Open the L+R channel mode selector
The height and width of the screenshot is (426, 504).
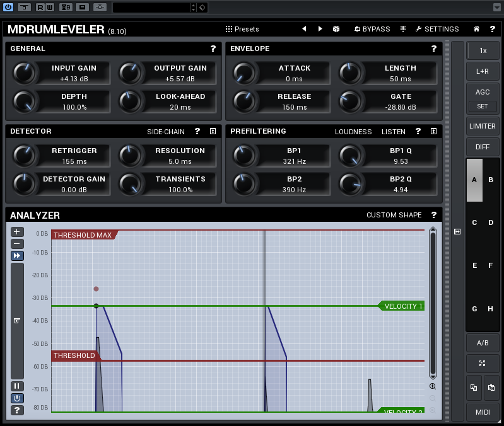point(483,71)
